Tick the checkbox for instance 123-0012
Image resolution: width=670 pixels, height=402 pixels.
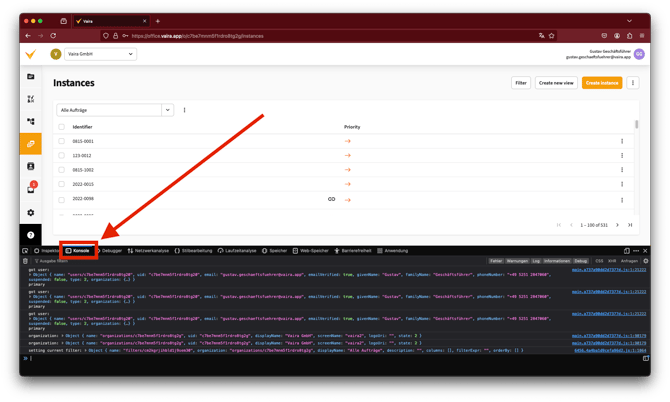(x=61, y=156)
